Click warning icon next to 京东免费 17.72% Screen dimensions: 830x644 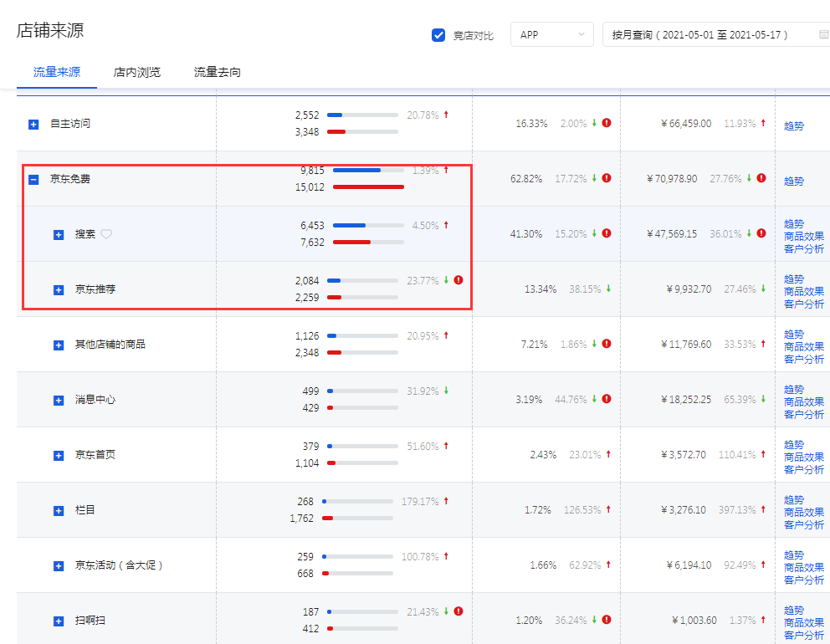click(607, 178)
